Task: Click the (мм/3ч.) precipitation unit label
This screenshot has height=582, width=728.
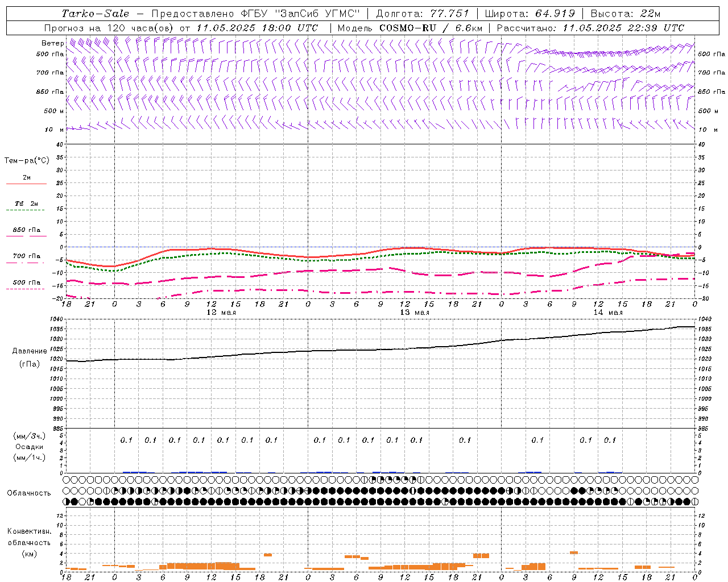Action: (30, 436)
